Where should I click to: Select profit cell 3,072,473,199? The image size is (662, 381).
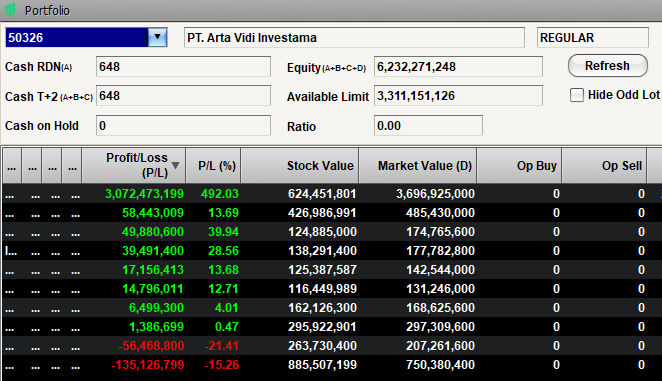[144, 194]
